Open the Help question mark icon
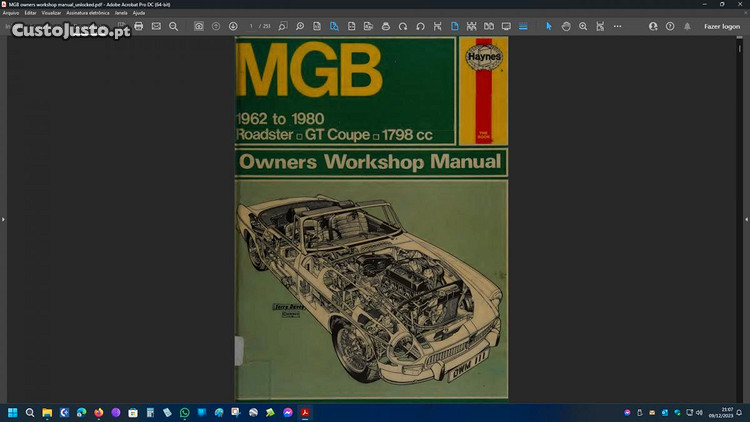 [x=670, y=26]
